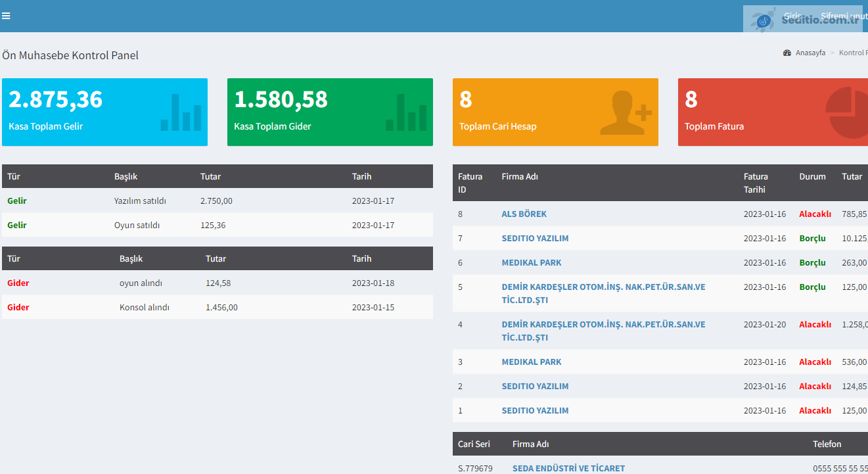The width and height of the screenshot is (868, 474).
Task: Click the Fatura ID column header
Action: tap(470, 183)
